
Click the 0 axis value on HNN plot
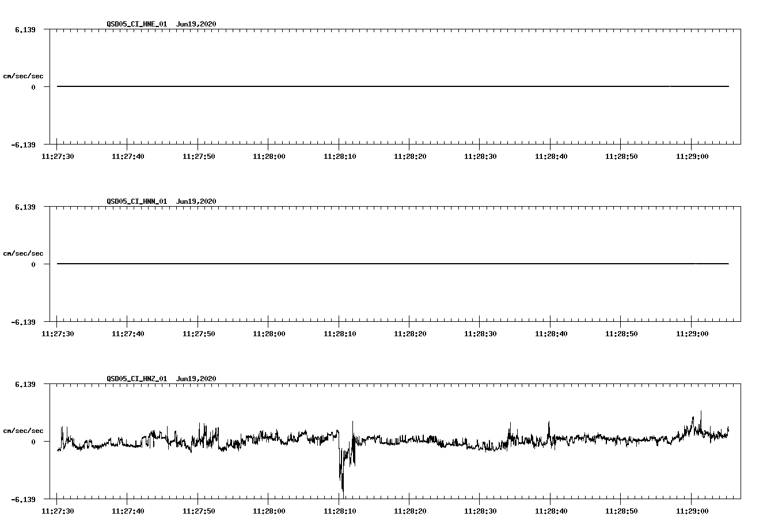(x=33, y=265)
